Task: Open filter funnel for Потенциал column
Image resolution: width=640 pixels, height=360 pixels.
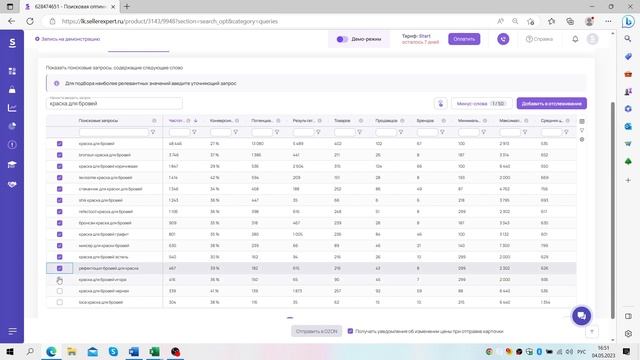Action: 277,132
